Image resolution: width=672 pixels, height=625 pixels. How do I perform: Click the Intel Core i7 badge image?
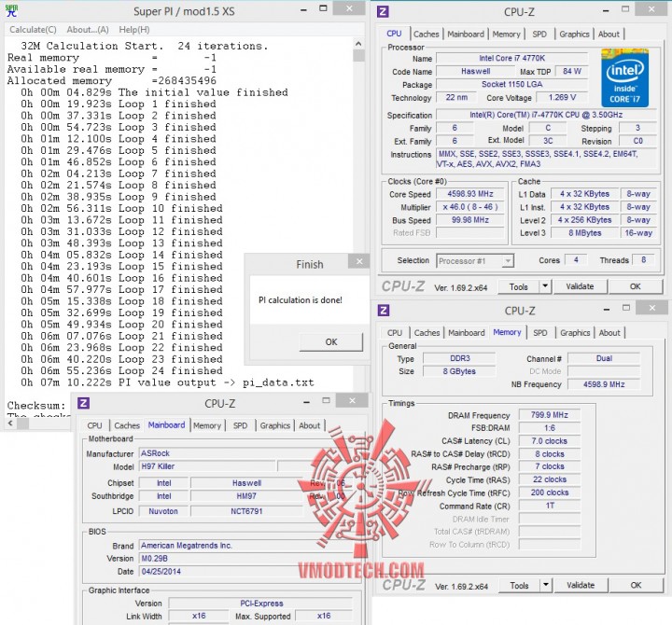(624, 78)
